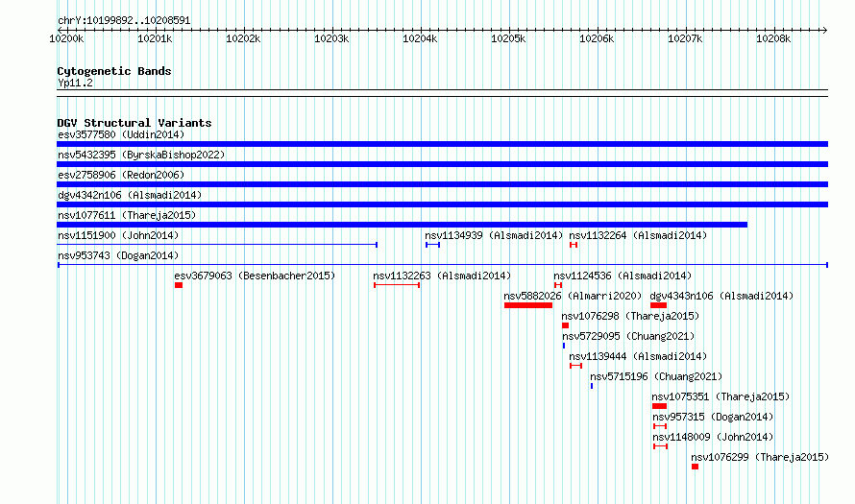Select the red nsv1132263 span glyph
The height and width of the screenshot is (504, 855).
point(397,285)
